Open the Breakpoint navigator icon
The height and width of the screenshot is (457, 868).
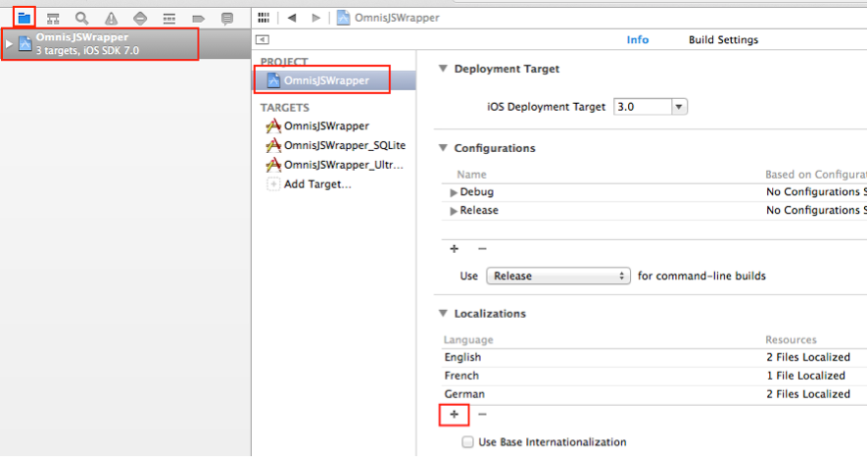point(198,19)
